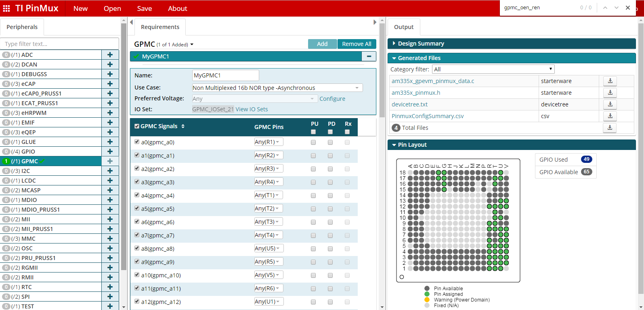The width and height of the screenshot is (644, 310).
Task: Download all four total files
Action: 610,128
